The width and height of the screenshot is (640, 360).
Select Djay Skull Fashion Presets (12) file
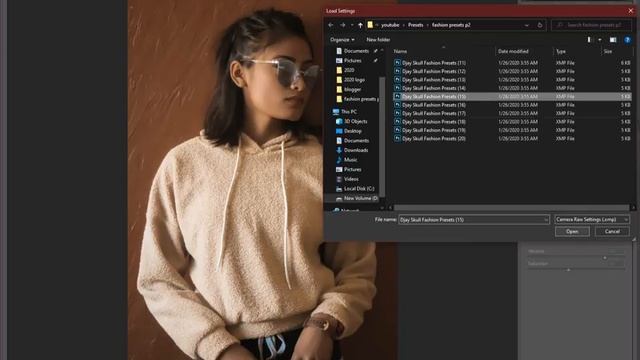tap(512, 71)
